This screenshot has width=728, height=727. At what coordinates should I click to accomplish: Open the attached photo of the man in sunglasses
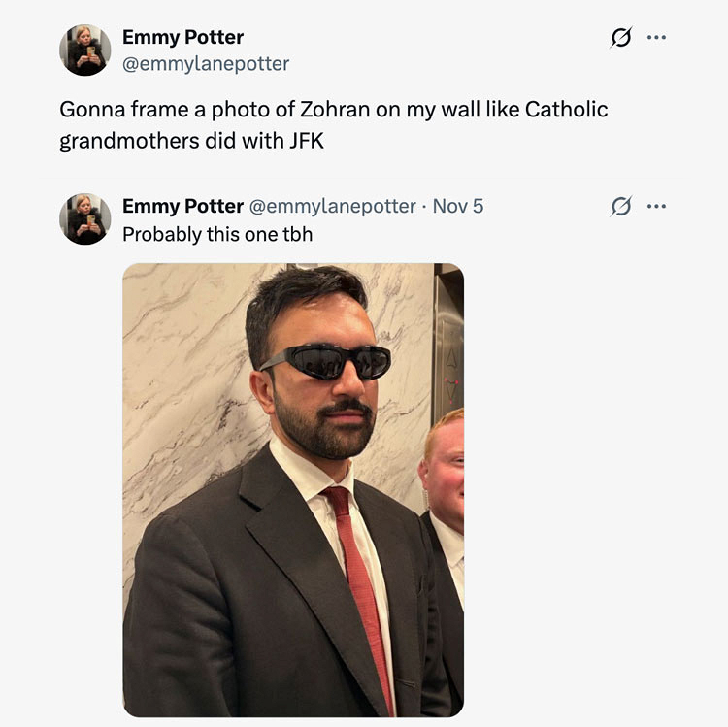(x=293, y=490)
